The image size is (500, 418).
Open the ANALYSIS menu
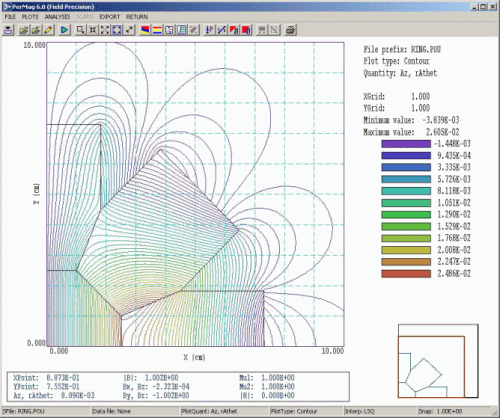57,17
